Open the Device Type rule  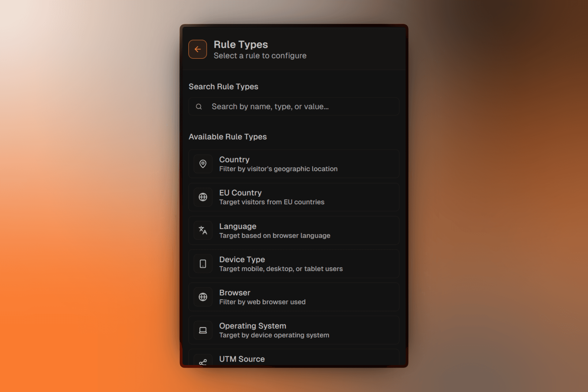294,264
